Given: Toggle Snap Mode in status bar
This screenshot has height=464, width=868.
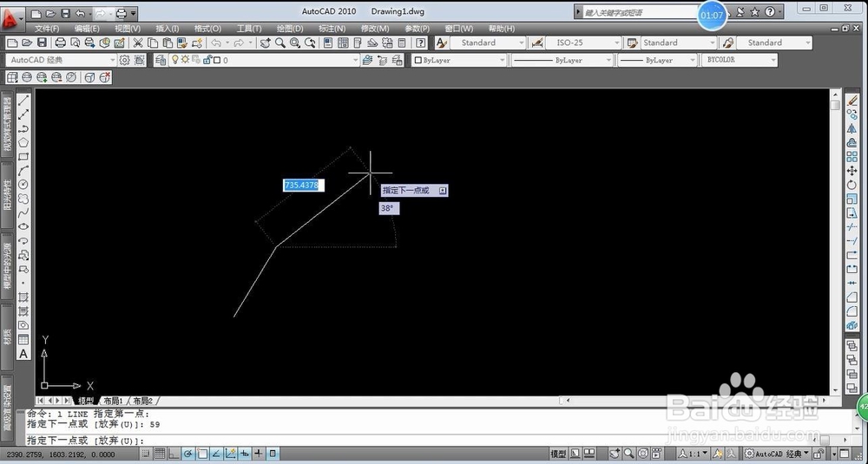Looking at the screenshot, I should coord(145,454).
